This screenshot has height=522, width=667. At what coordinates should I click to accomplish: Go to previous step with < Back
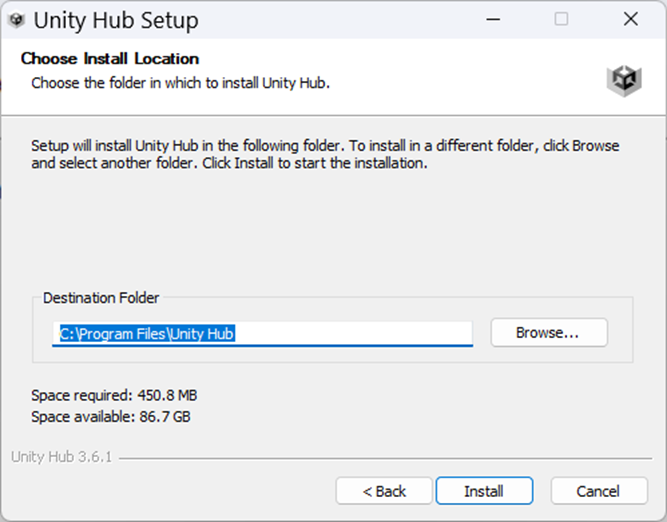click(x=384, y=491)
